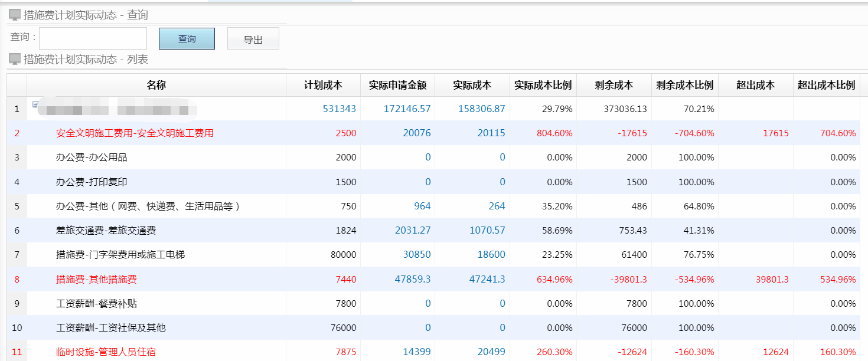Click the 导出 export button
This screenshot has width=868, height=361.
(x=253, y=38)
